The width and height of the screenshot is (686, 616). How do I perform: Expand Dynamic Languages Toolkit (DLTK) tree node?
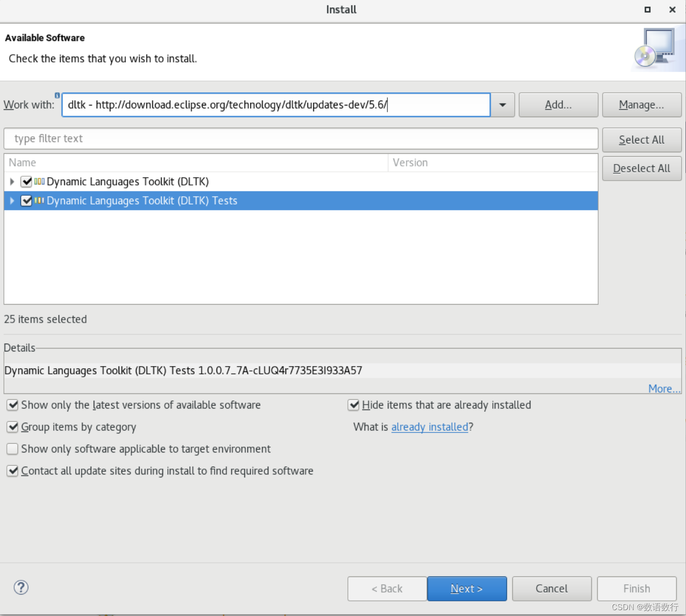12,182
